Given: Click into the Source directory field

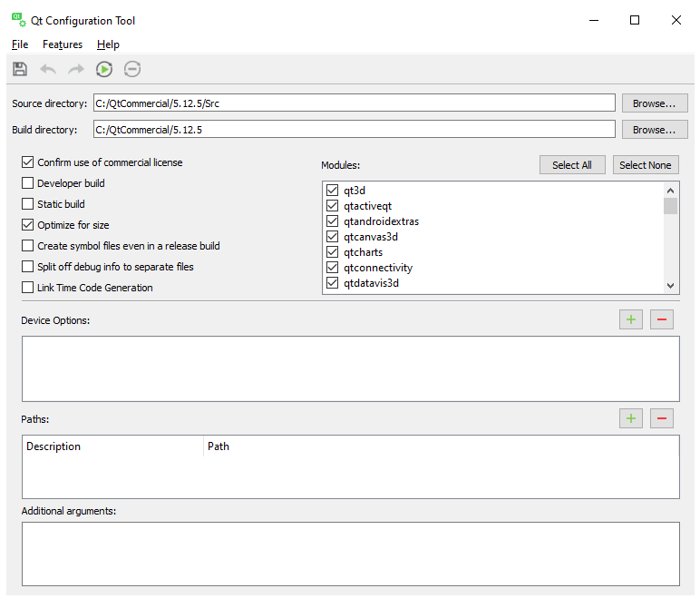Looking at the screenshot, I should click(354, 103).
